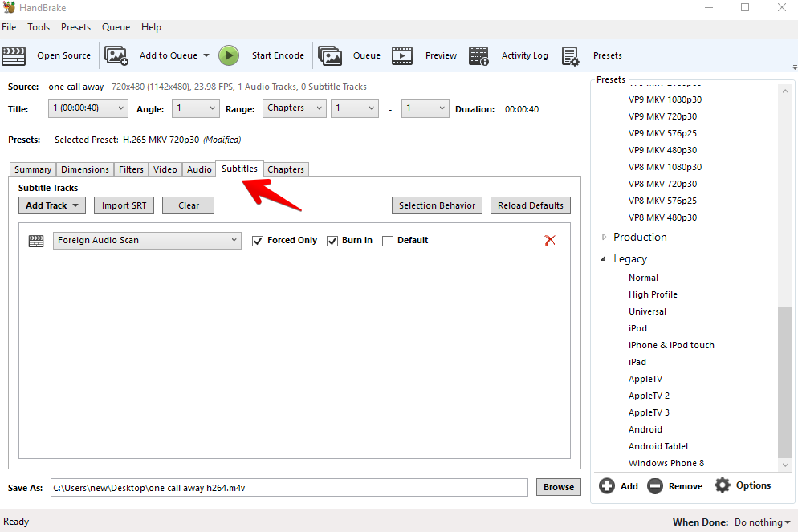The image size is (798, 532).
Task: Click the subtitle track keyboard-style icon
Action: 36,241
